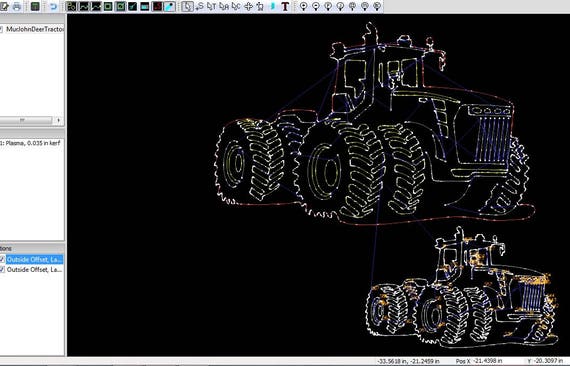This screenshot has height=366, width=570.
Task: Select the red letter T text tool
Action: [285, 7]
